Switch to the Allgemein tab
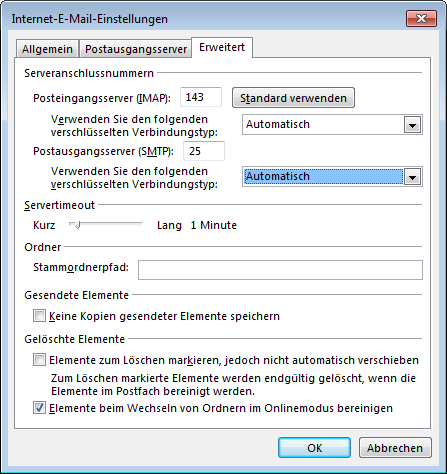The image size is (447, 474). pos(47,49)
